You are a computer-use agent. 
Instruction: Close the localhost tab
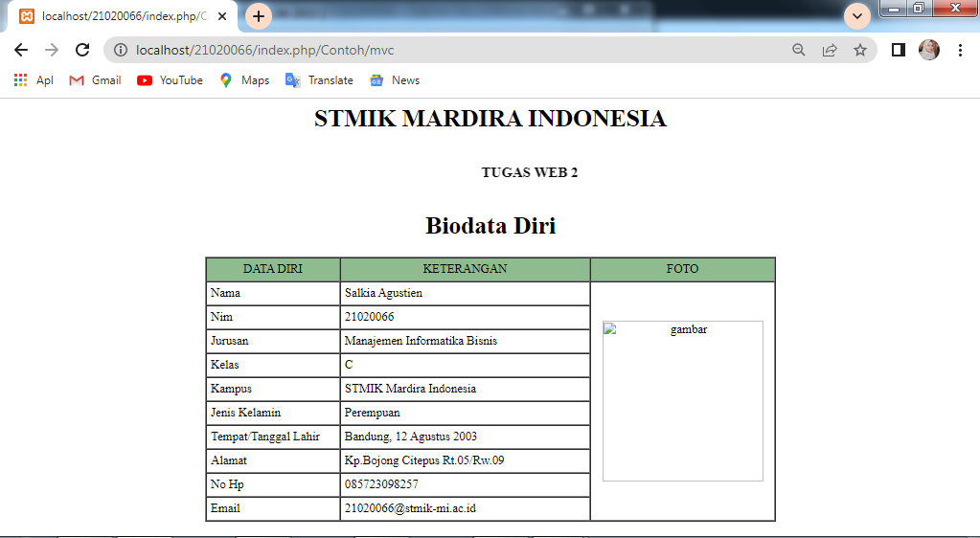click(222, 16)
